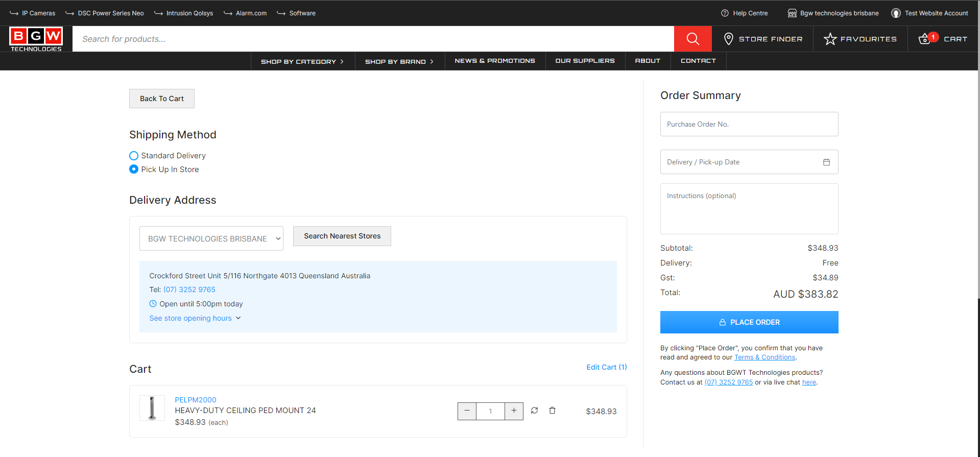
Task: Open live chat 'here' link
Action: point(809,382)
